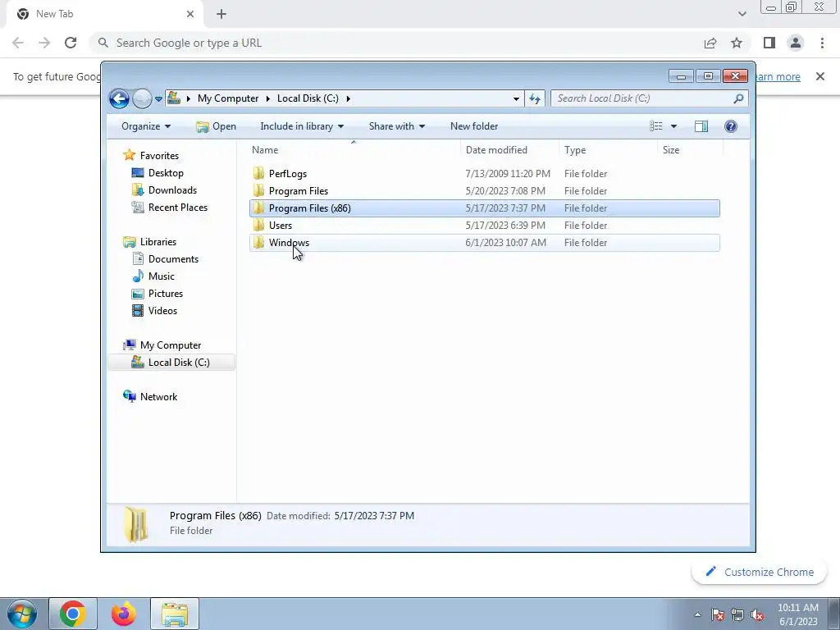Viewport: 840px width, 630px height.
Task: Select My Computer in the navigation pane
Action: [171, 345]
